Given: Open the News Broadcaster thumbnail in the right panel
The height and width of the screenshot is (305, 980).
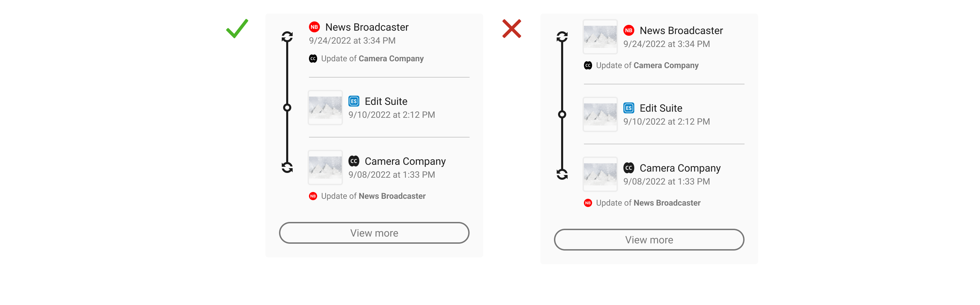Looking at the screenshot, I should tap(600, 37).
